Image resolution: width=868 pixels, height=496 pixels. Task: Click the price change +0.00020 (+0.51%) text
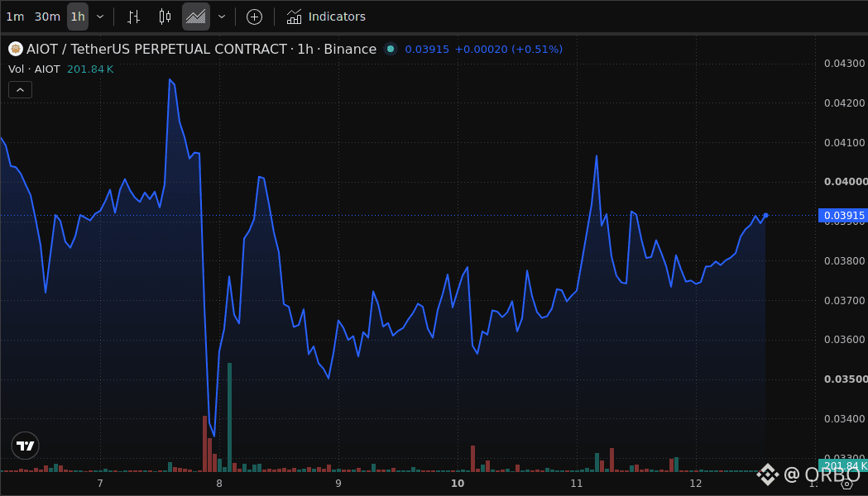pos(509,50)
